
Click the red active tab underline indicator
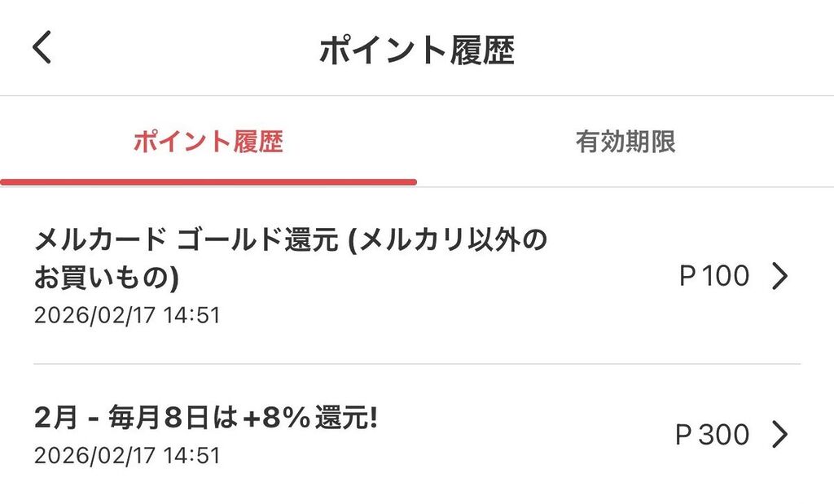click(208, 182)
